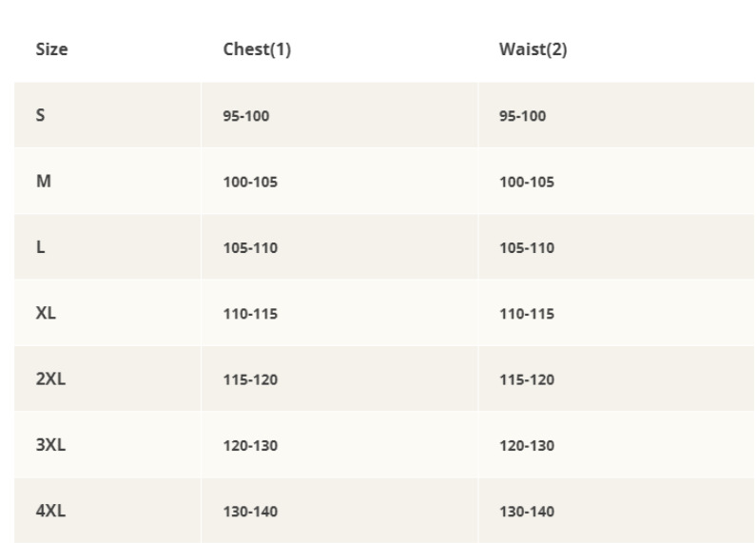Viewport: 756px width, 543px height.
Task: Click the Chest value 130-140 for size 4XL
Action: click(250, 512)
